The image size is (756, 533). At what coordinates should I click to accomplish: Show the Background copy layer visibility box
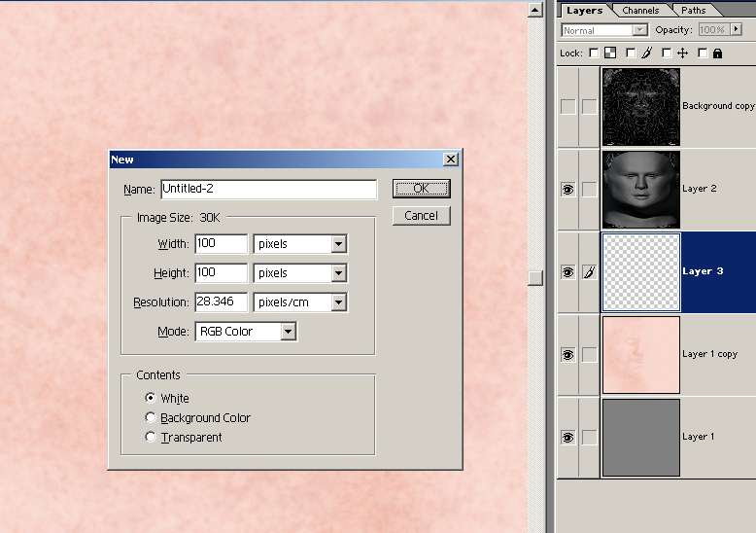tap(568, 107)
